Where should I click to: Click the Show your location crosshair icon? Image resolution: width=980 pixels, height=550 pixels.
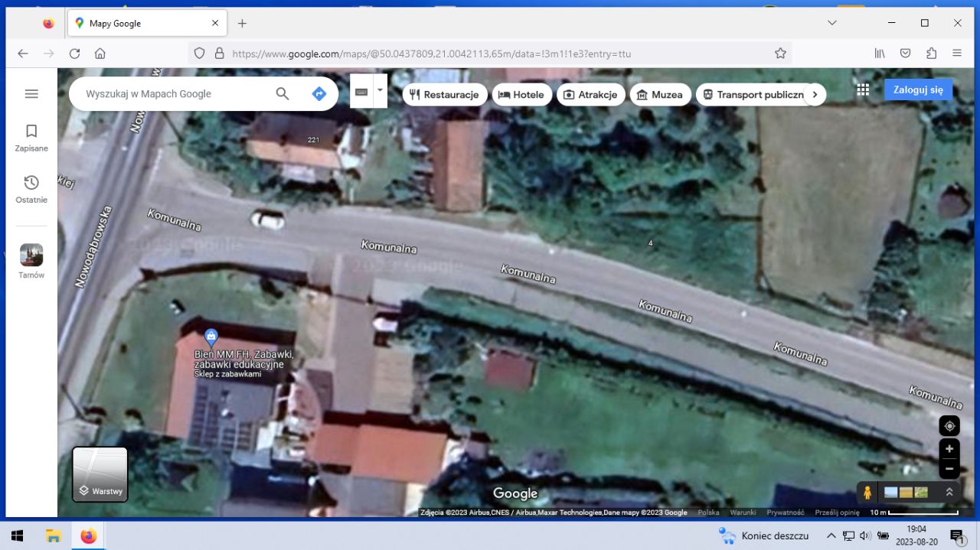click(949, 425)
